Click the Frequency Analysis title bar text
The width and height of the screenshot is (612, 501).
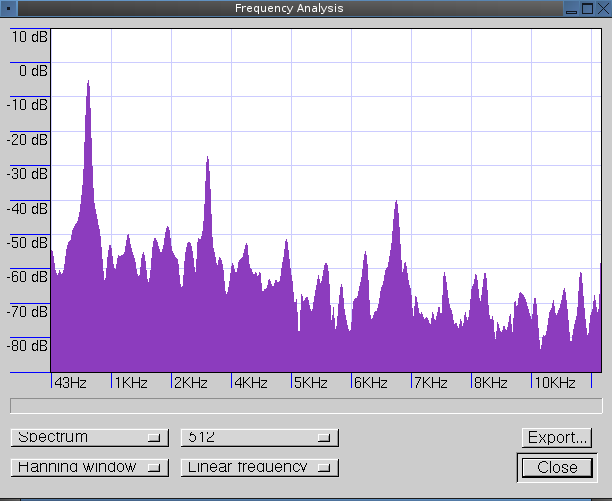click(x=288, y=8)
